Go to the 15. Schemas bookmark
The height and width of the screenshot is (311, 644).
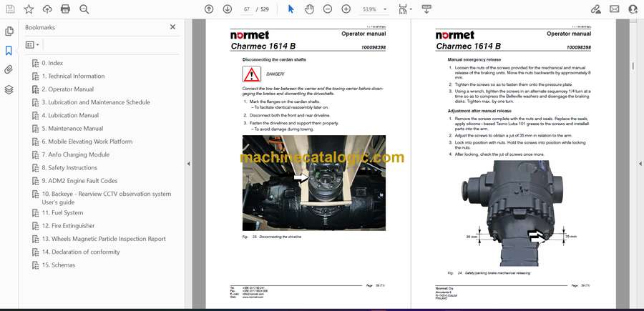(59, 265)
